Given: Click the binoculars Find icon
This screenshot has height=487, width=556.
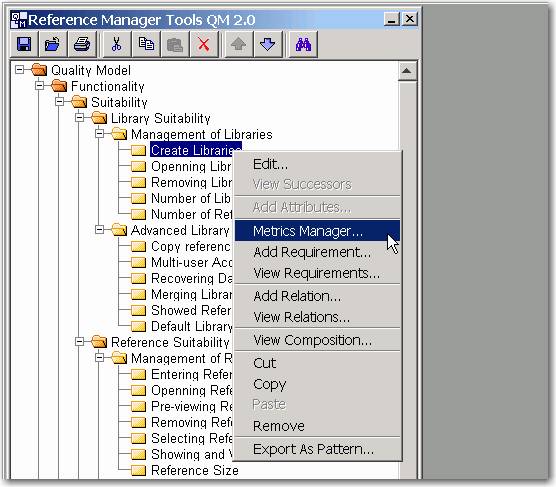Looking at the screenshot, I should (x=304, y=44).
